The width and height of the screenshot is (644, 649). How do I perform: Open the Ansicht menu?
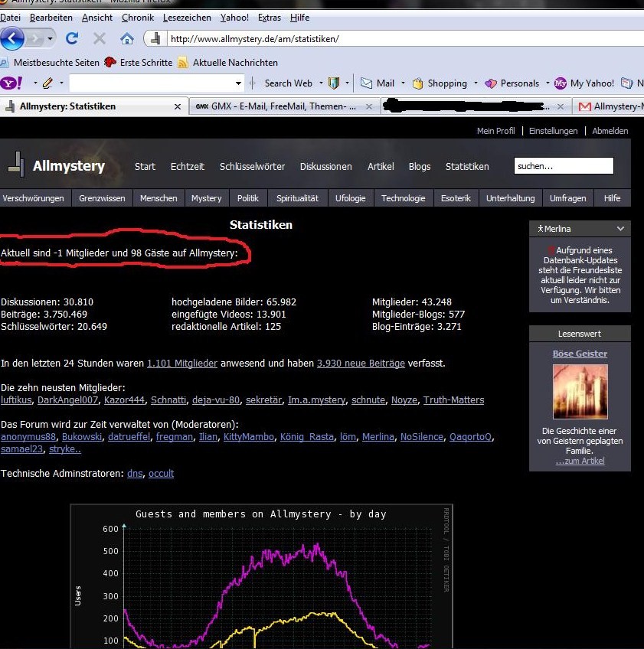[x=97, y=18]
